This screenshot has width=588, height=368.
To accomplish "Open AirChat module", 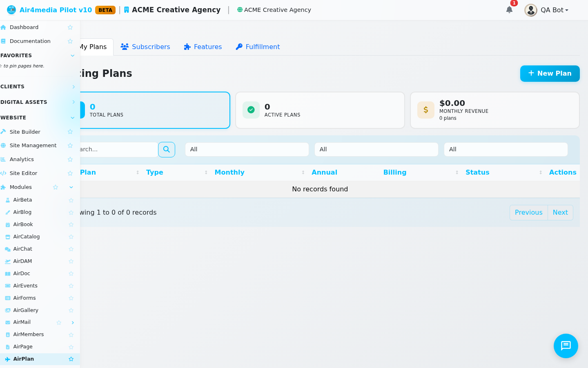I will [x=23, y=249].
